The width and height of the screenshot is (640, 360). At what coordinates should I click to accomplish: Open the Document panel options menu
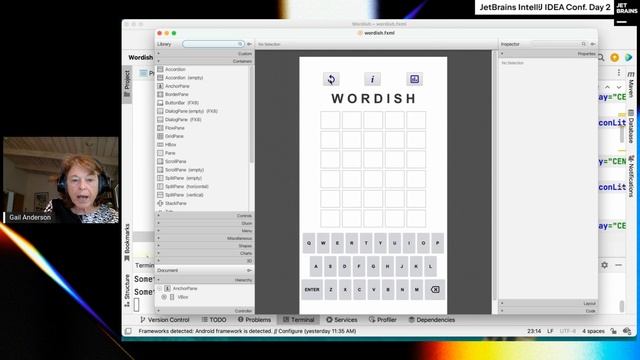tap(249, 270)
